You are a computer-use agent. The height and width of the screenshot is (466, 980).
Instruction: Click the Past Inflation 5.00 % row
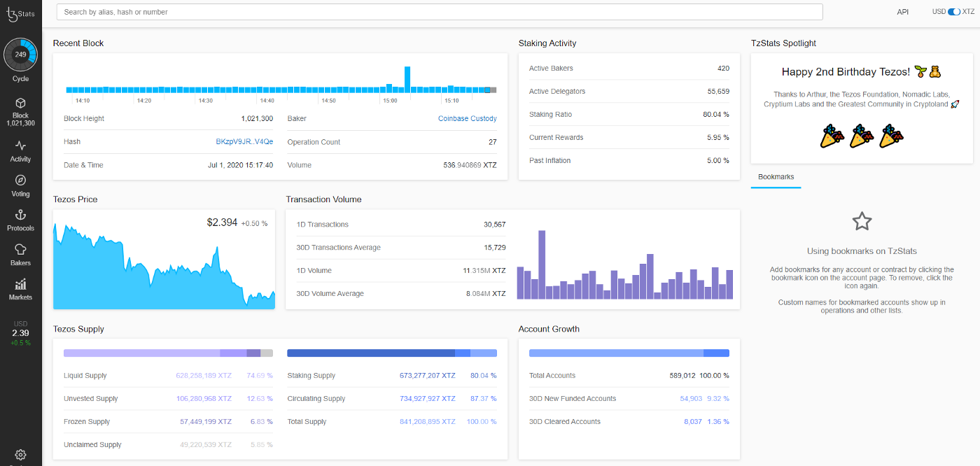[x=629, y=161]
